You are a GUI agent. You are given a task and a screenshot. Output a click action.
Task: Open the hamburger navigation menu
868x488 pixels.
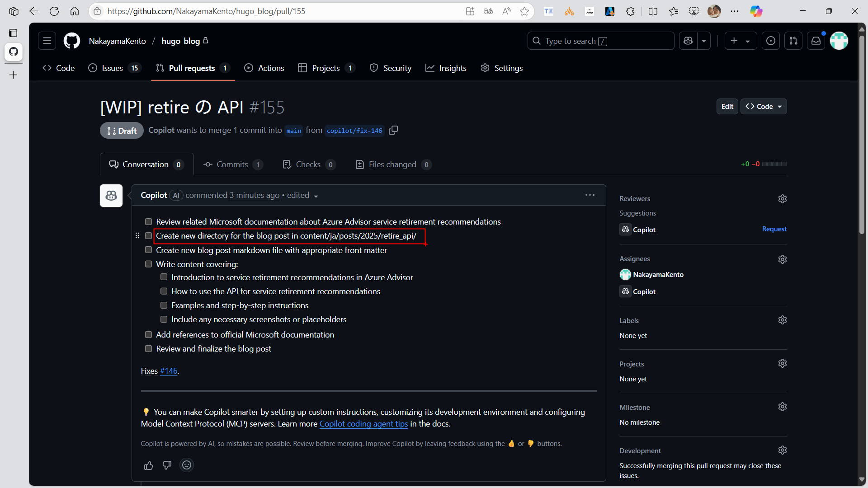click(47, 41)
